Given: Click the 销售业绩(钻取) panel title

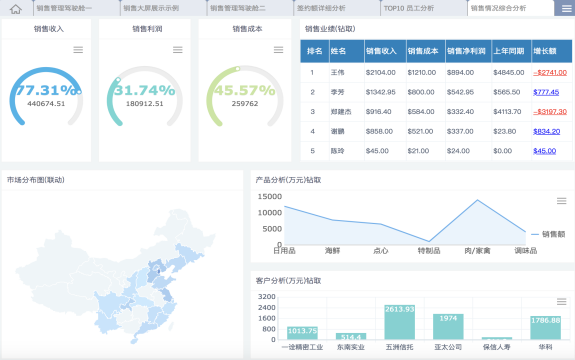Looking at the screenshot, I should click(x=330, y=29).
